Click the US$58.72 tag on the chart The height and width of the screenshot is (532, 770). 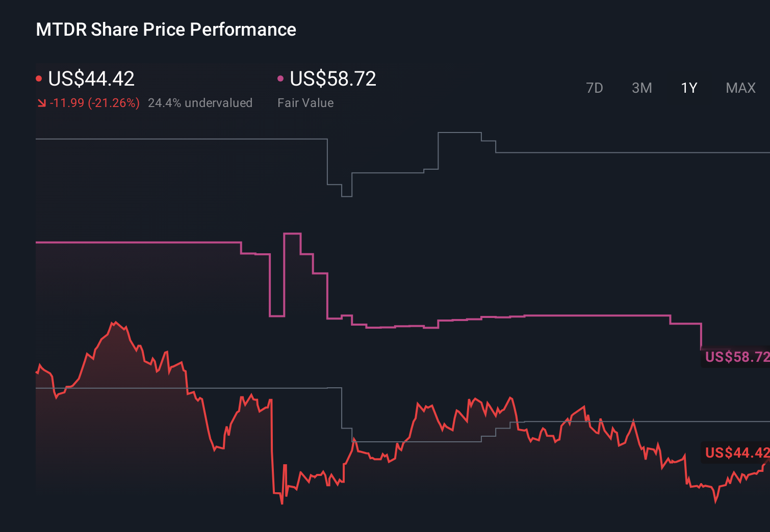click(736, 357)
